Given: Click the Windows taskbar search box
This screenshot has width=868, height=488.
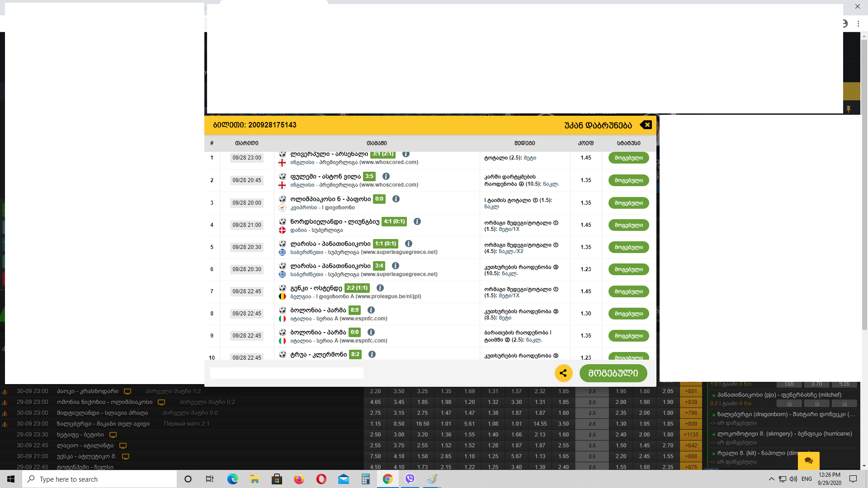Looking at the screenshot, I should [99, 479].
